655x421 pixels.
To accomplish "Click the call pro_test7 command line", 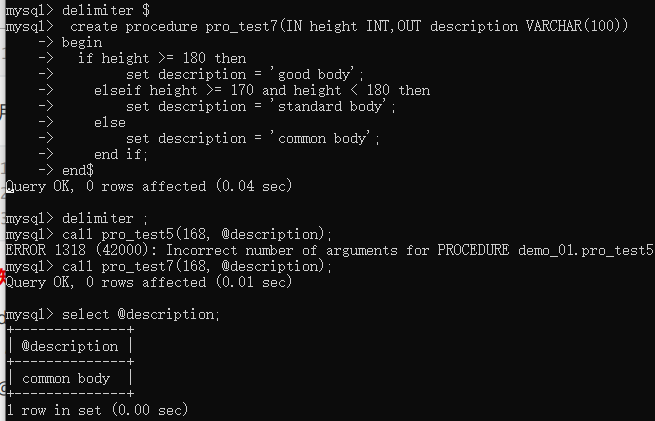I will point(169,266).
